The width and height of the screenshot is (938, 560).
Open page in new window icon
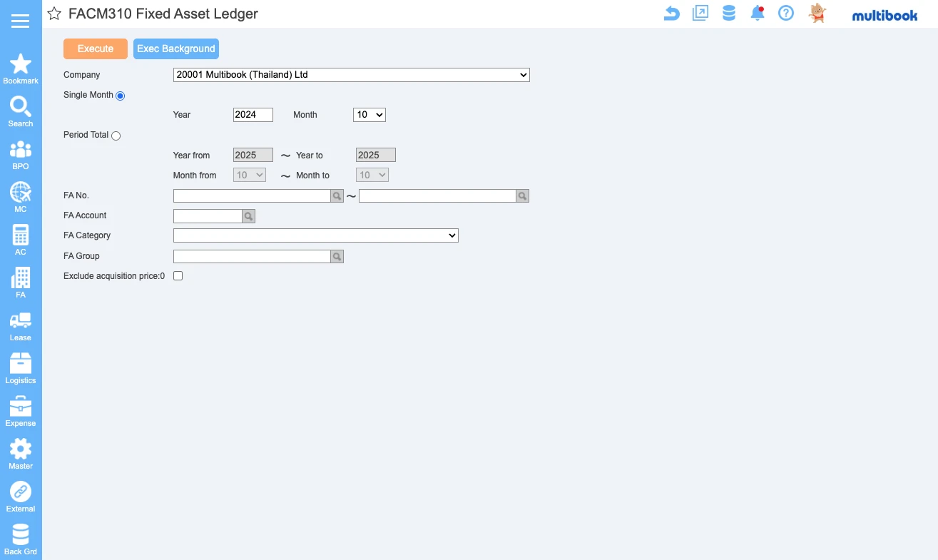pos(700,14)
